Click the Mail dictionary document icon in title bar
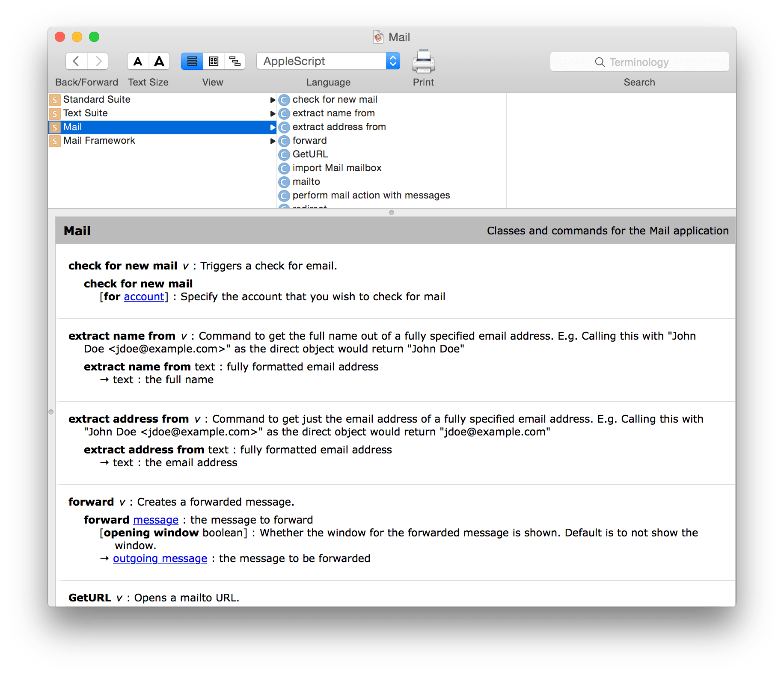This screenshot has height=675, width=784. click(378, 37)
